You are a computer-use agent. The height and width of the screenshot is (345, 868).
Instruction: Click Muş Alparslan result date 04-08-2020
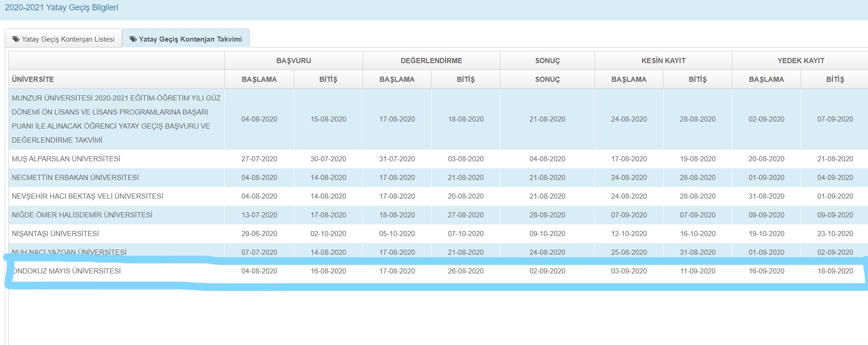click(x=547, y=159)
